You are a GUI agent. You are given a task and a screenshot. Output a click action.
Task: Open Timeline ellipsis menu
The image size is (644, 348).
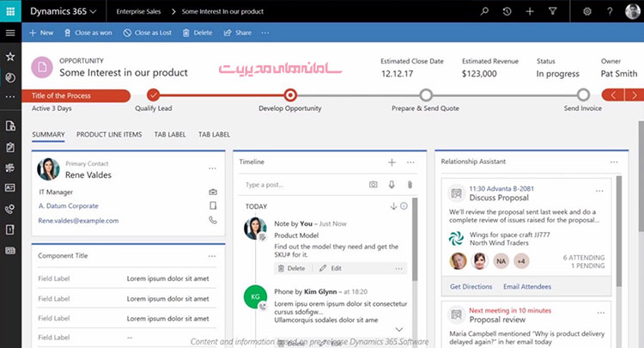pos(410,162)
